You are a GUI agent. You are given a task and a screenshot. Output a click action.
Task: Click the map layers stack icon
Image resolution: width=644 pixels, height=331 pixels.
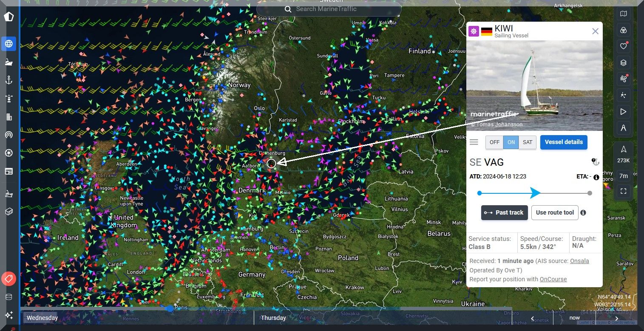tap(623, 63)
